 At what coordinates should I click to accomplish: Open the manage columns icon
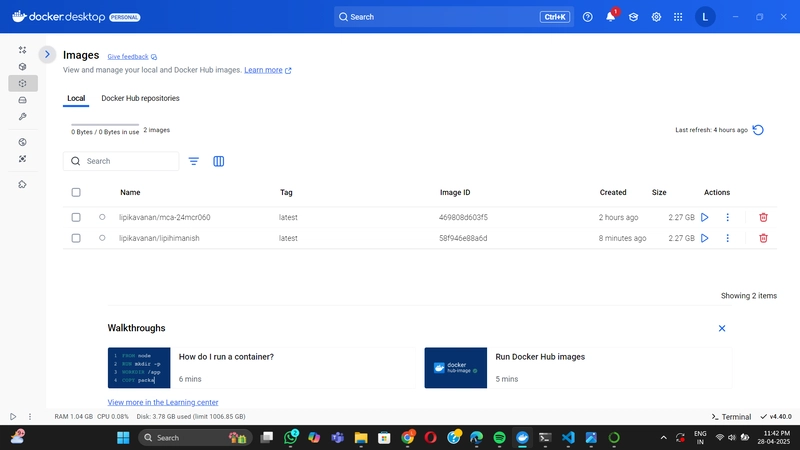(218, 161)
